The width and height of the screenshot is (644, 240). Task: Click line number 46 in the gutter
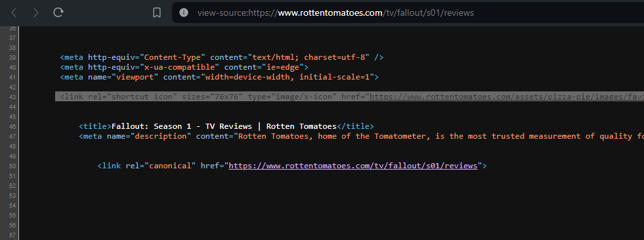click(x=12, y=126)
